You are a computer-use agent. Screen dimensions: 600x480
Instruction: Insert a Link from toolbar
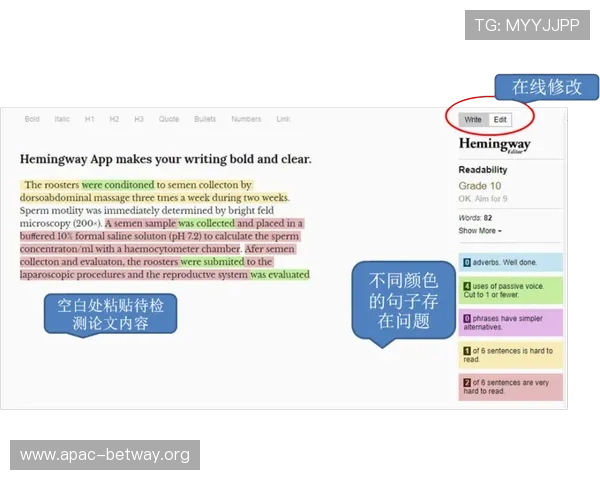pyautogui.click(x=283, y=119)
